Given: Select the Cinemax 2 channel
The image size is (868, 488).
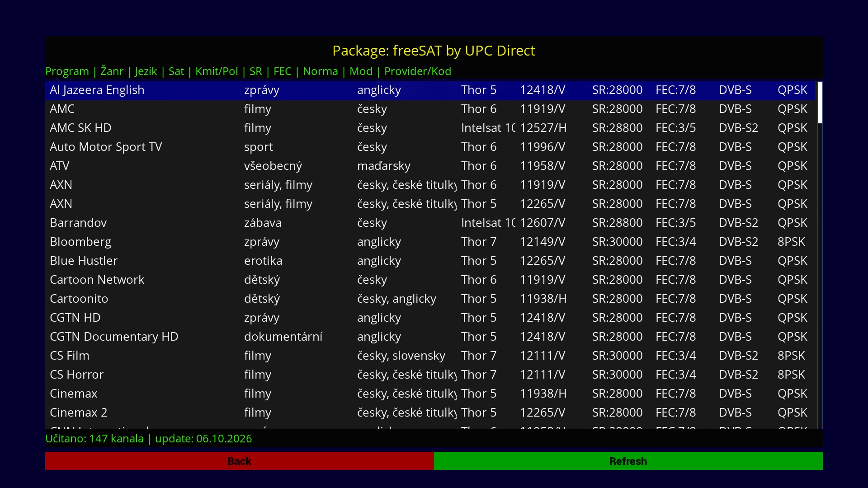Looking at the screenshot, I should (430, 413).
